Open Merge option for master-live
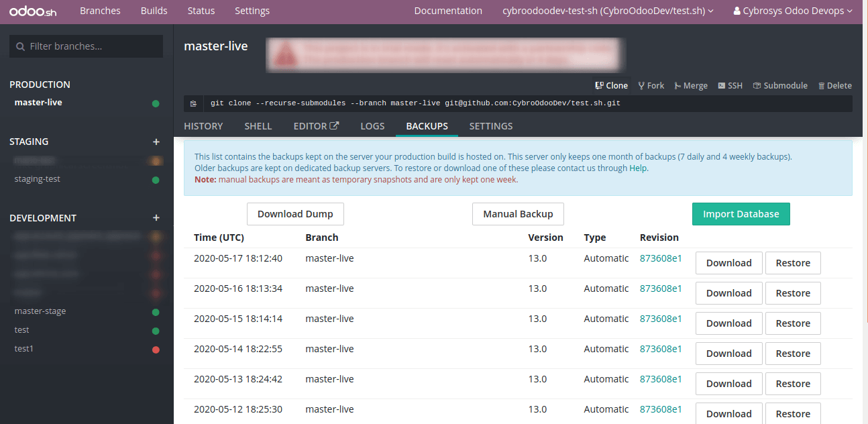The width and height of the screenshot is (868, 424). 690,85
